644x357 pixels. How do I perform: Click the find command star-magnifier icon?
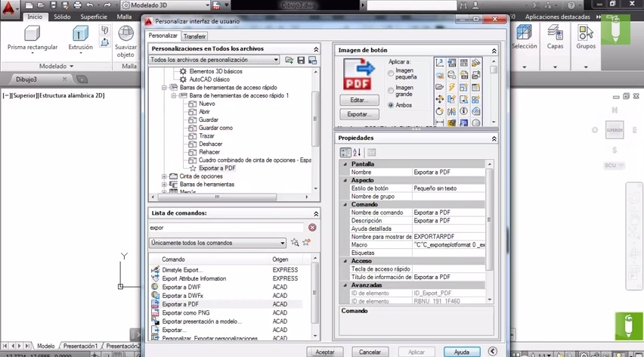tap(295, 243)
